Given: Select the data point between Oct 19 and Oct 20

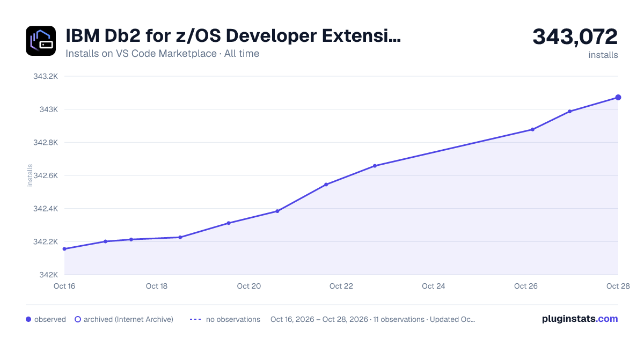Looking at the screenshot, I should [229, 223].
